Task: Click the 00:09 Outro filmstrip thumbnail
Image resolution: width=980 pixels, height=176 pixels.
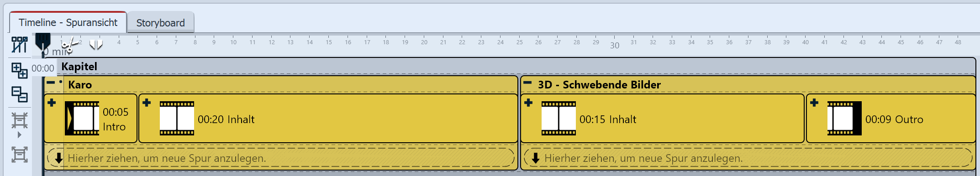Action: coord(844,119)
